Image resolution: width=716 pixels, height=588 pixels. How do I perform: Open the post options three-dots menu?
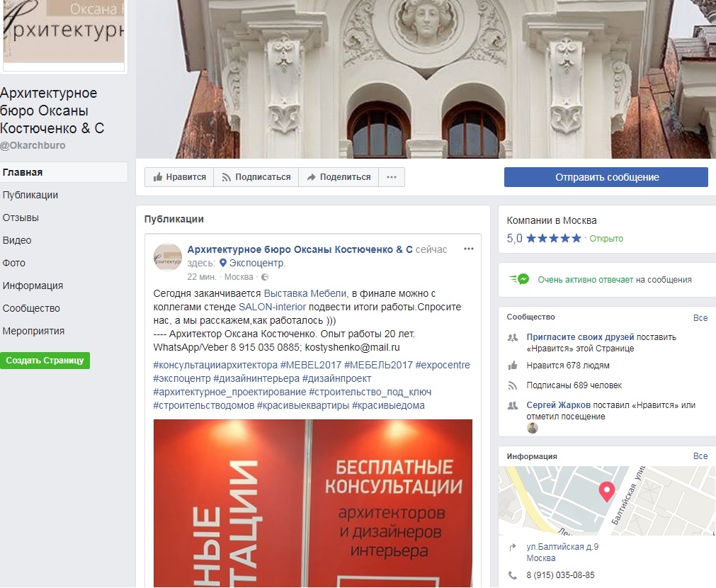click(469, 249)
